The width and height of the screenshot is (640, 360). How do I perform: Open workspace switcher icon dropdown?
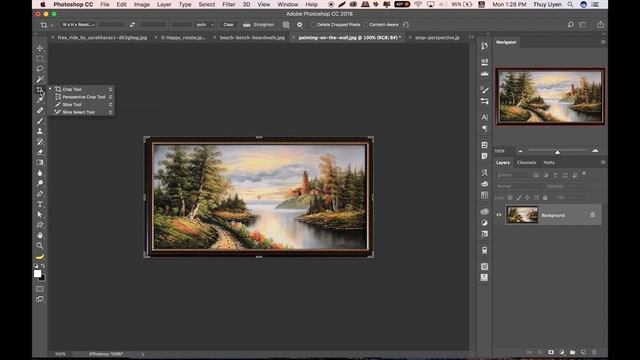click(x=583, y=24)
